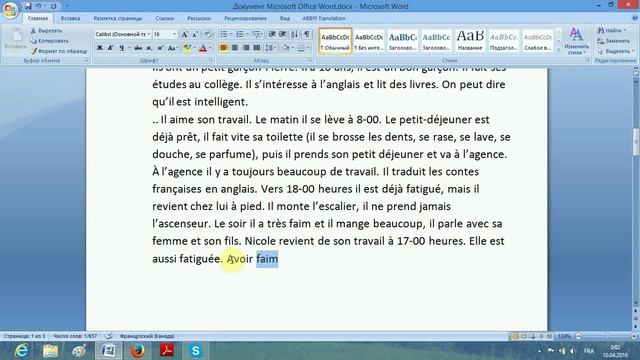Screen dimensions: 640x360
Task: Launch Skype from taskbar
Action: [x=196, y=351]
